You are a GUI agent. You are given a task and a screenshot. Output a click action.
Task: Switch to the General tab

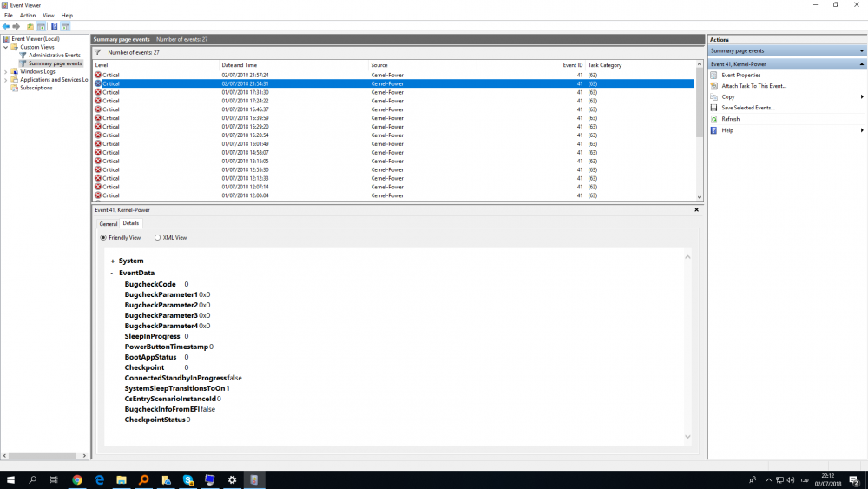coord(108,224)
